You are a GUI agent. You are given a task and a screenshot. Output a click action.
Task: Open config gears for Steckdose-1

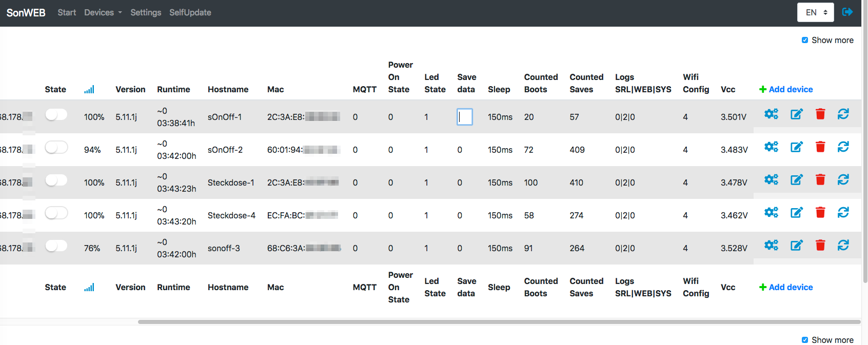pos(771,179)
